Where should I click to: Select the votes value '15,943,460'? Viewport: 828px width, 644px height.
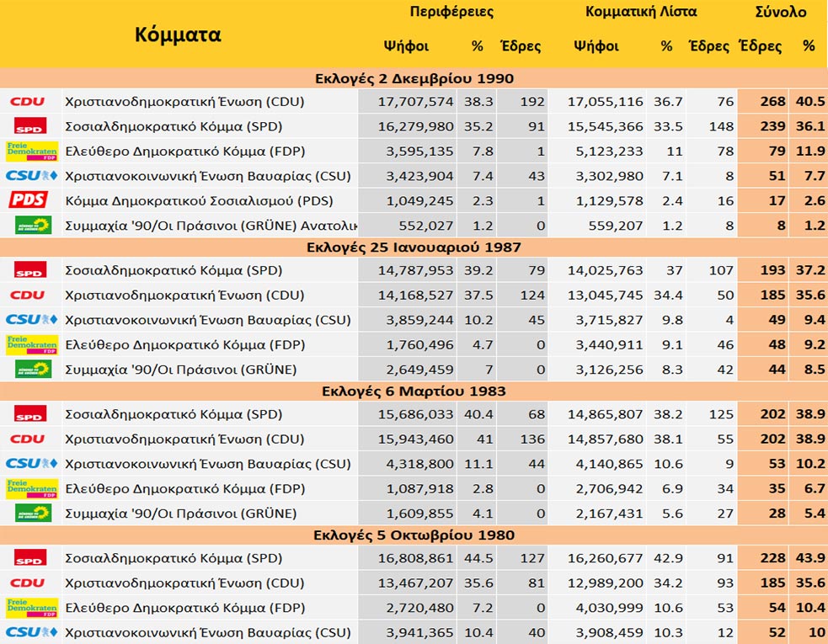(415, 439)
